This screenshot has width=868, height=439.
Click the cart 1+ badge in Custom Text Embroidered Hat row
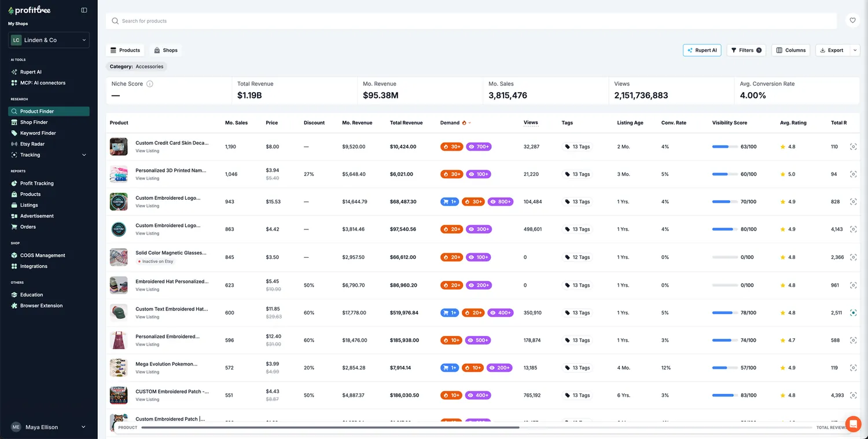point(449,313)
